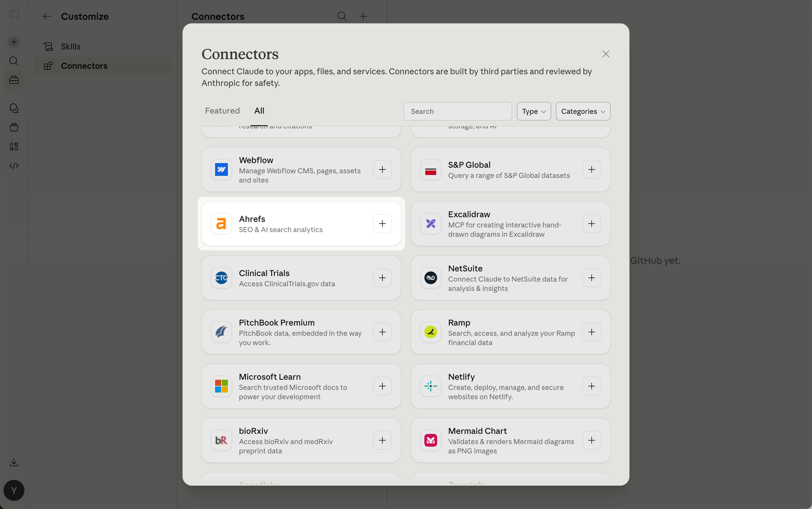812x509 pixels.
Task: Click the connectors Search field
Action: 458,112
